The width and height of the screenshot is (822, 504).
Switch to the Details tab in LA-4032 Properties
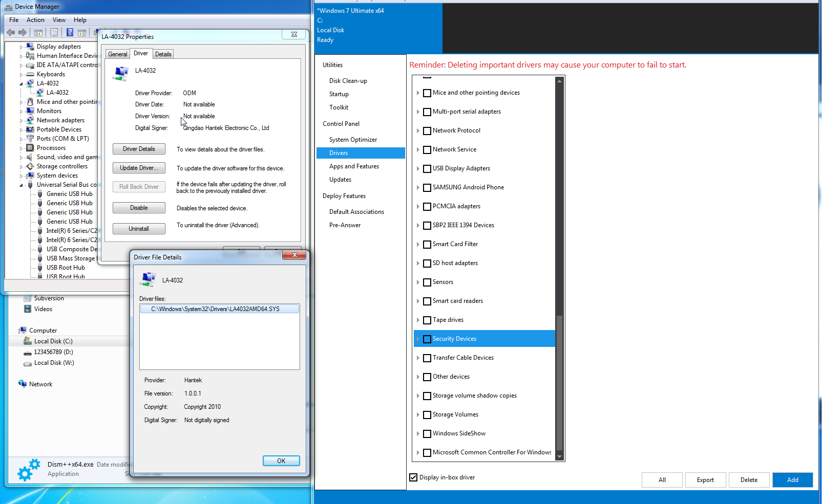tap(163, 54)
